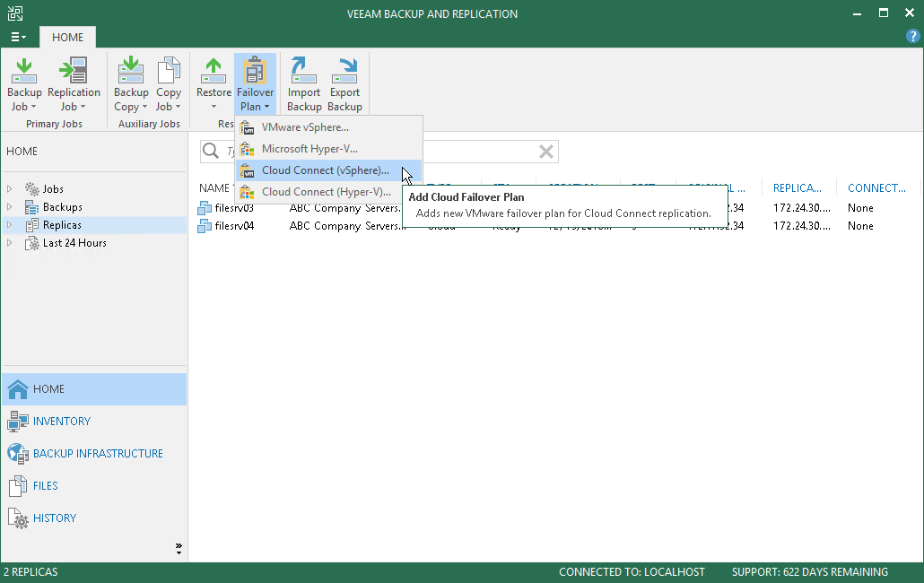Viewport: 924px width, 583px height.
Task: Sort by the REPLICA... column header
Action: (798, 187)
